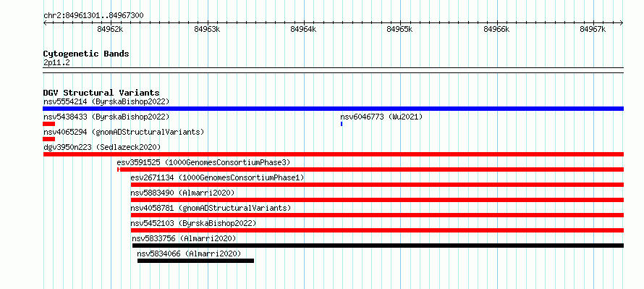Open dgv3950n223 (Sedlazeck2020) label

coord(102,147)
